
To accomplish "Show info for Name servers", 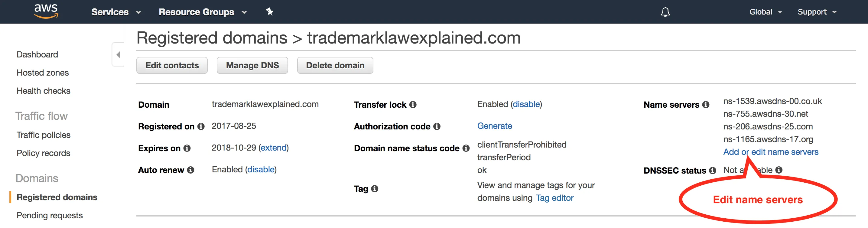I will coord(706,105).
